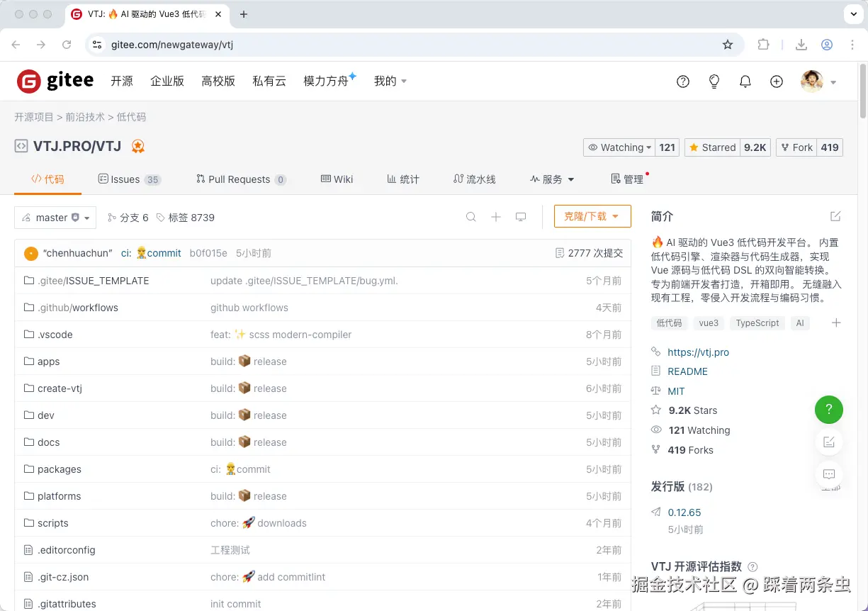
Task: Click the TypeScript topic tag
Action: (757, 323)
